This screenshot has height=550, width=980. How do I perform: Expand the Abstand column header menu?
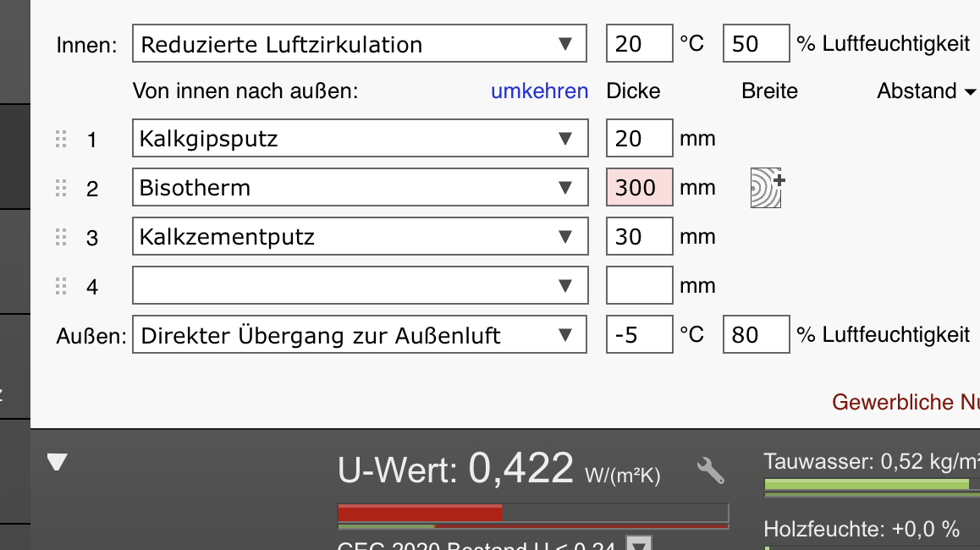[927, 91]
